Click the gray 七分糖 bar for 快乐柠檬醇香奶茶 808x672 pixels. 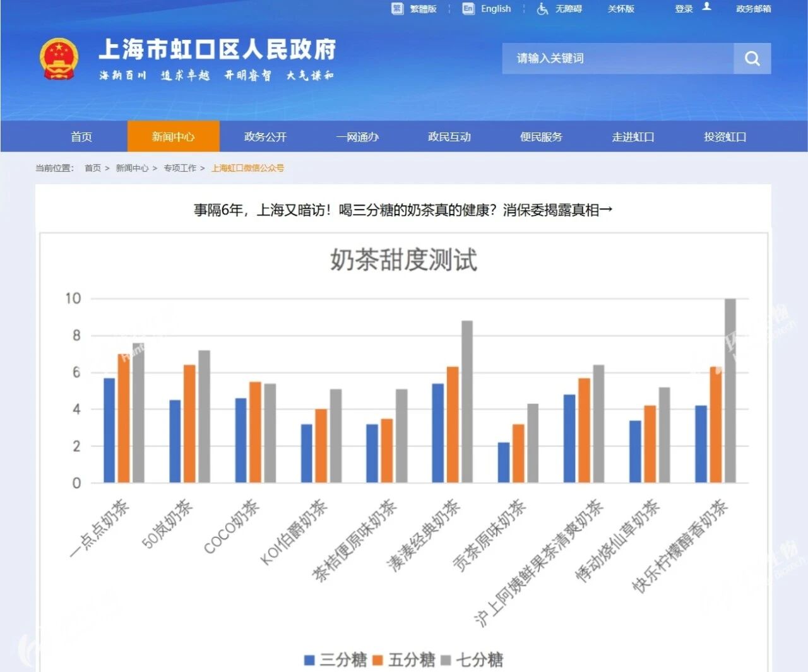click(x=730, y=391)
